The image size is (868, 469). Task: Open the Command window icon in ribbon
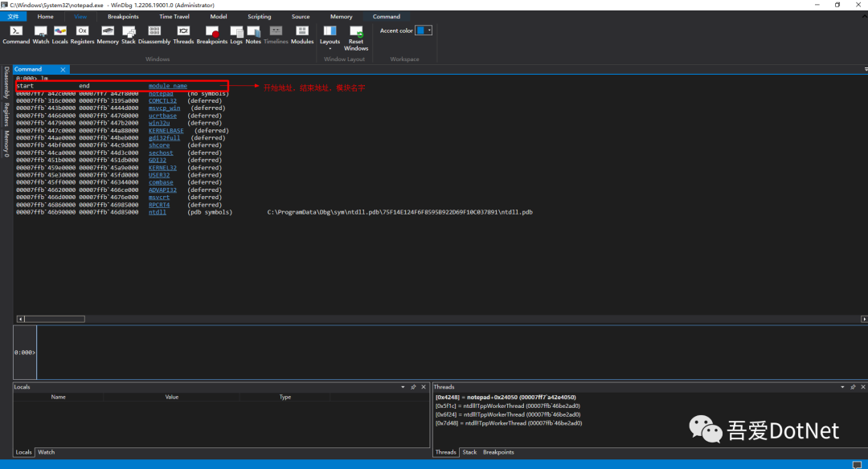16,35
